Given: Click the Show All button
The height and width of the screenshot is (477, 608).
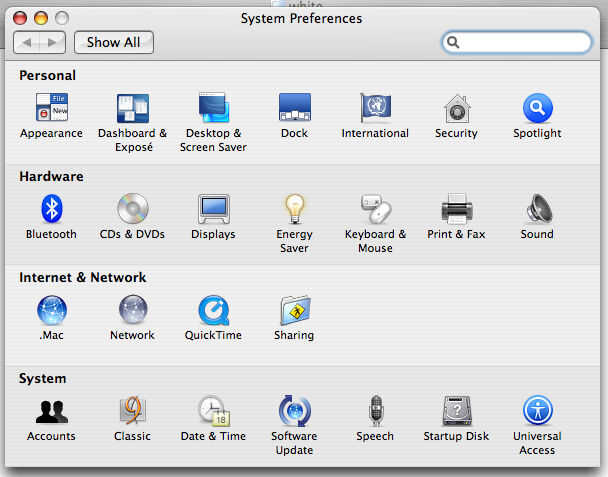Looking at the screenshot, I should pyautogui.click(x=114, y=42).
